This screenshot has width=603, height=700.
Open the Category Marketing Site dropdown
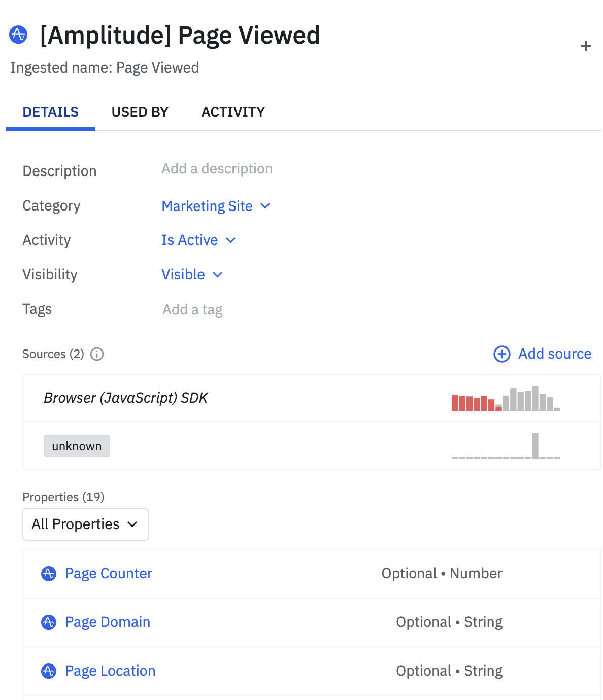(x=216, y=206)
